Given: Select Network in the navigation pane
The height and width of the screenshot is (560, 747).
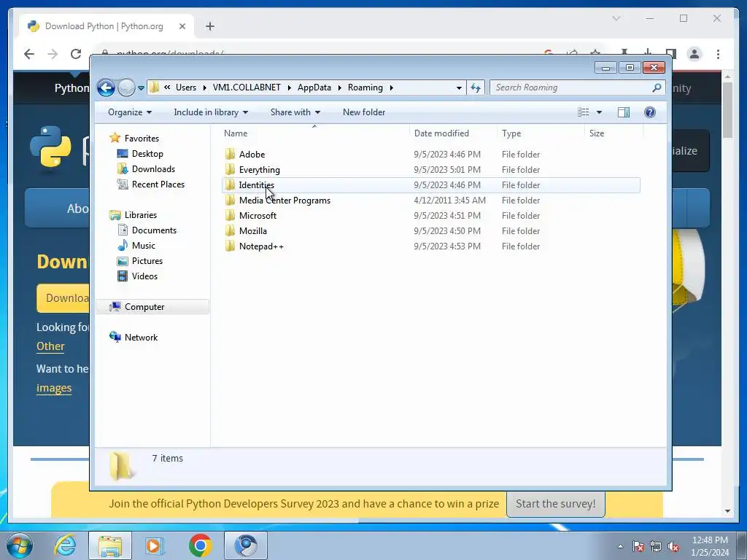Looking at the screenshot, I should coord(141,338).
